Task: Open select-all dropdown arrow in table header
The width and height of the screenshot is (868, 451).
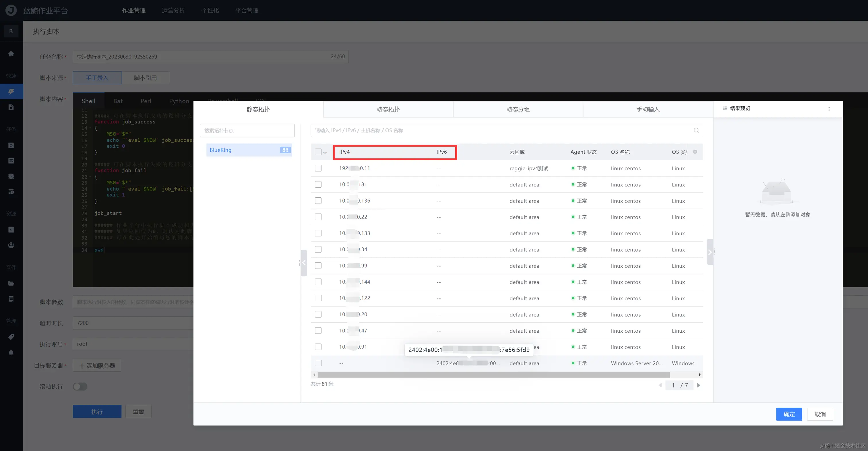Action: (325, 153)
